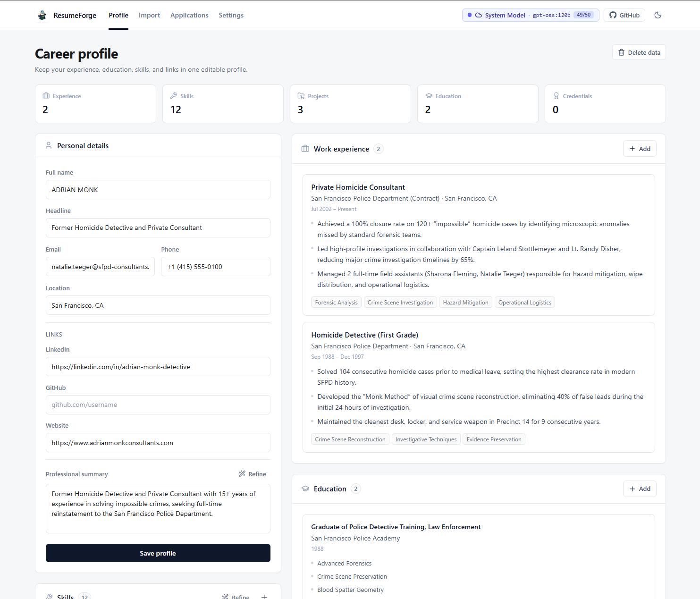Click the cloud icon beside System Model

point(479,15)
